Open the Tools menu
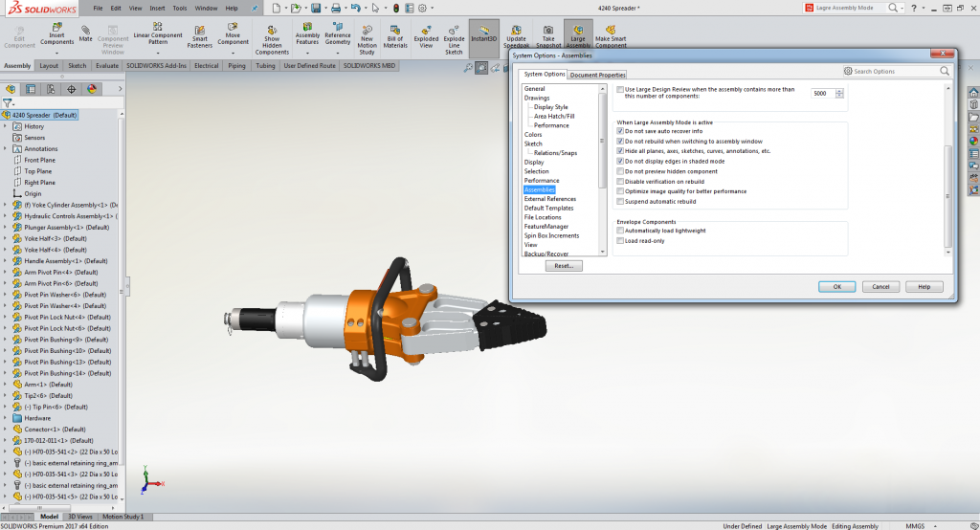The height and width of the screenshot is (530, 980). [x=179, y=8]
